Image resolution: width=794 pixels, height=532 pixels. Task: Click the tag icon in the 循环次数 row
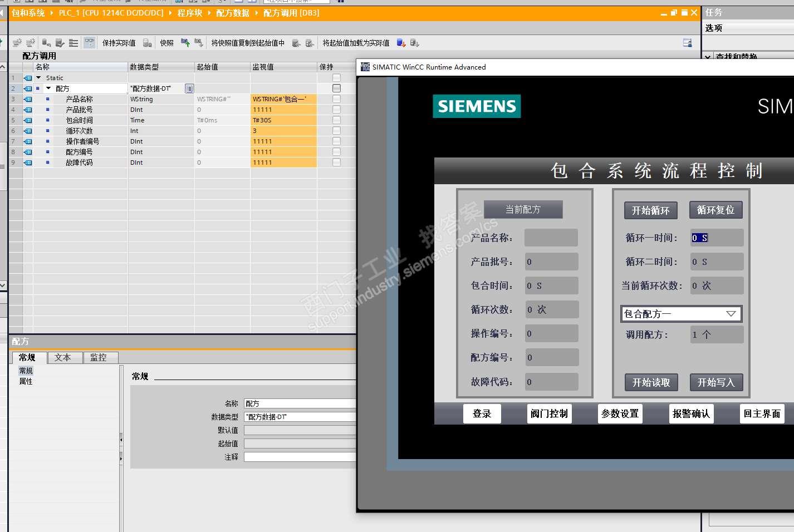tap(28, 131)
